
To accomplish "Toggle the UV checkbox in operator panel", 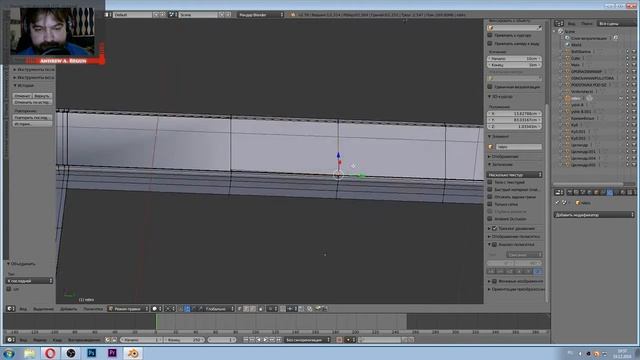I will (9, 289).
